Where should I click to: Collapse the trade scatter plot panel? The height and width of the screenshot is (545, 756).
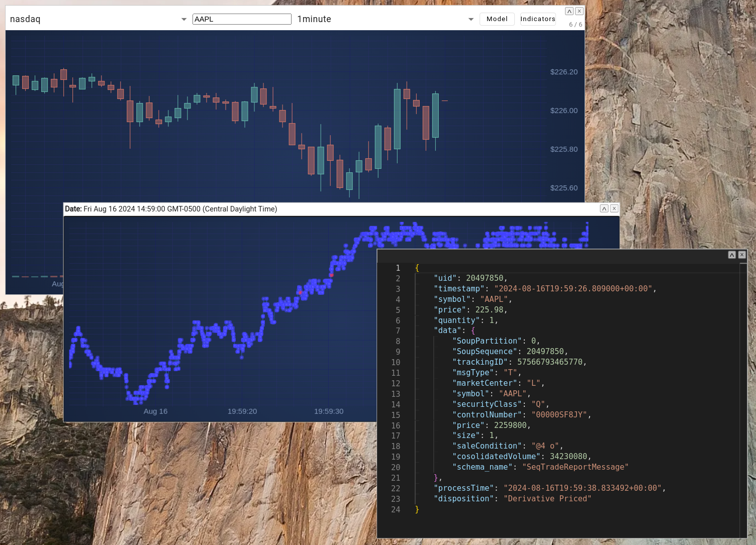click(604, 208)
